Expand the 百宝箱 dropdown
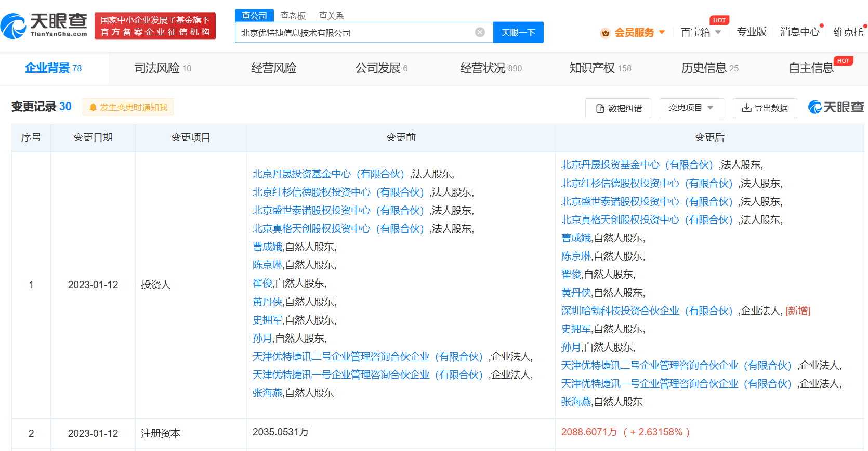 pyautogui.click(x=701, y=32)
